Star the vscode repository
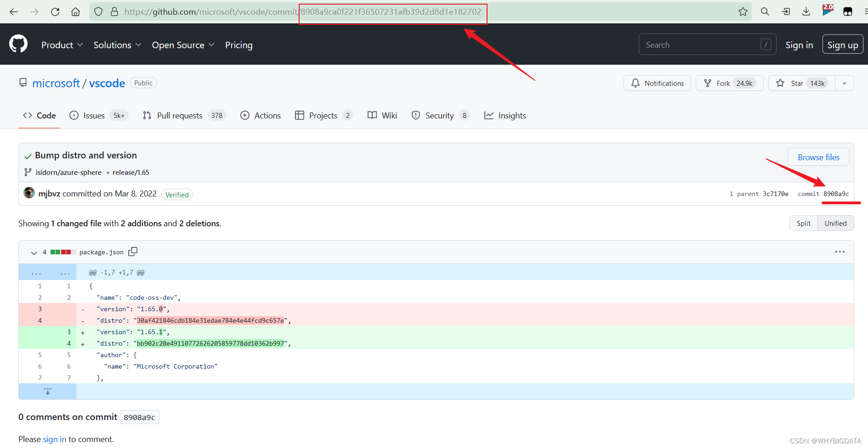Screen dimensions: 868x448 click(802, 84)
